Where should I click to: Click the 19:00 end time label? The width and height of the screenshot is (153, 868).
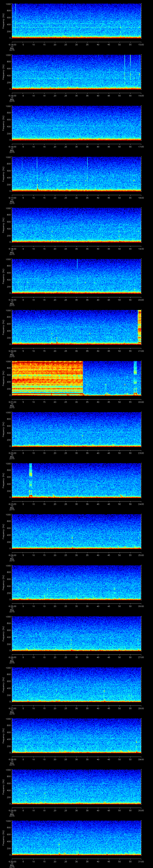[141, 249]
